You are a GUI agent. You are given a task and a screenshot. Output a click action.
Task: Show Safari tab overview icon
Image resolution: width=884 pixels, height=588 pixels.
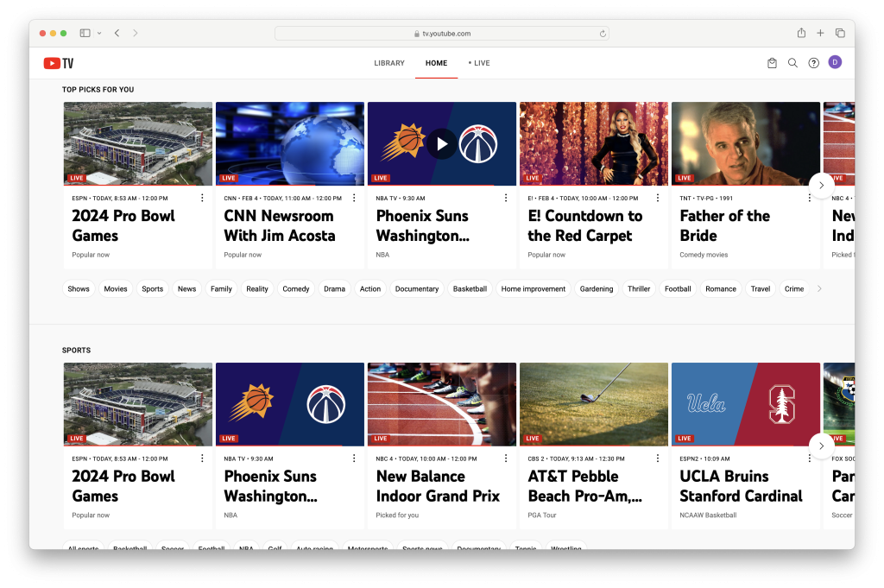click(840, 34)
